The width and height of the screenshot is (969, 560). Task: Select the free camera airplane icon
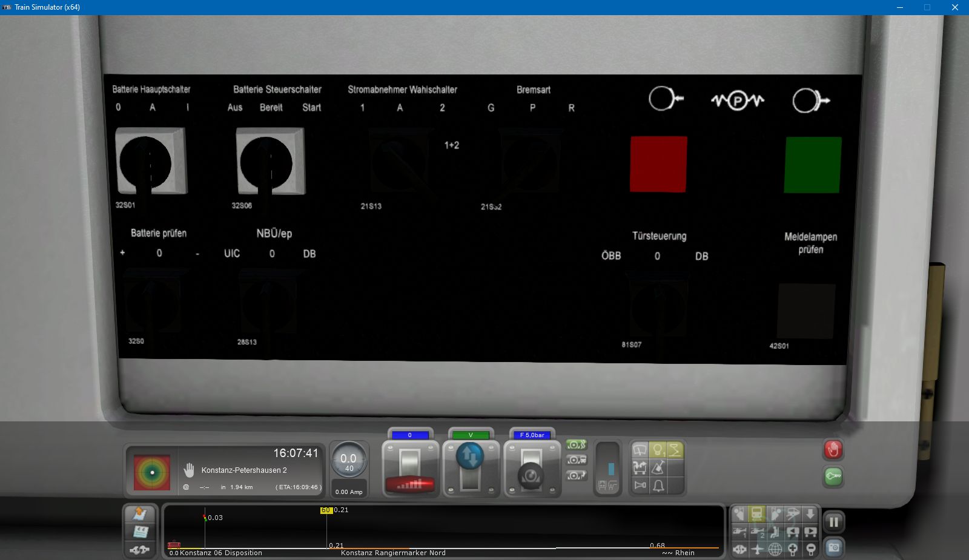point(757,549)
